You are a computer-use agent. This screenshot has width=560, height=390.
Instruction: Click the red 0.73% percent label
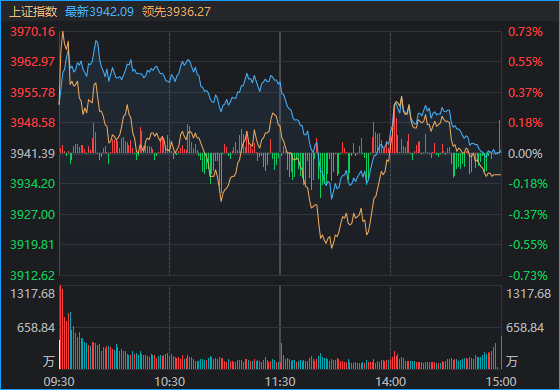[x=525, y=32]
